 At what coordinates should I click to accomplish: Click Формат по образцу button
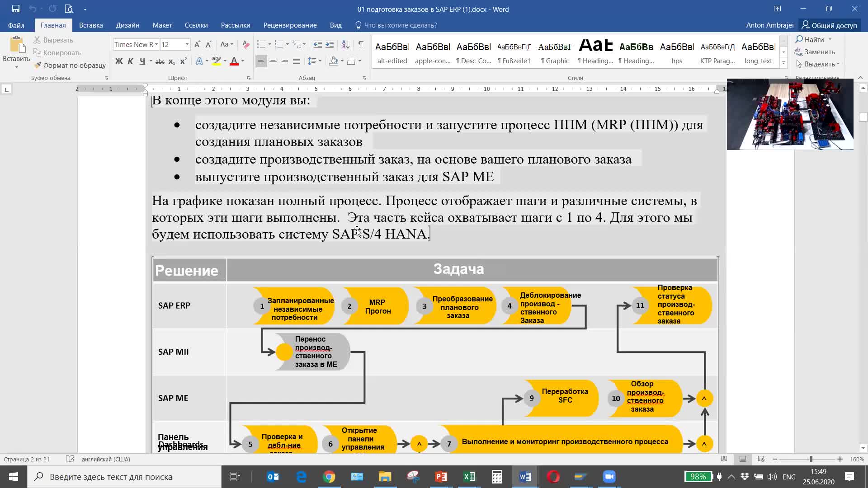[x=70, y=66]
